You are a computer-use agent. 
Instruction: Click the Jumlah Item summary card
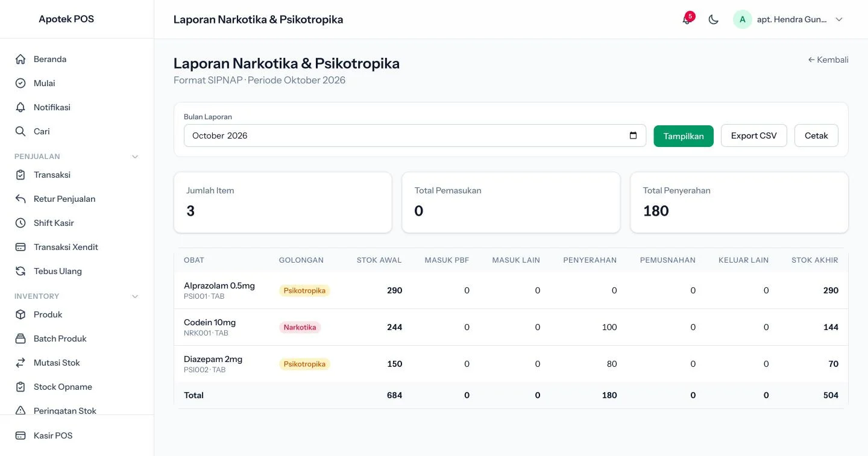pyautogui.click(x=283, y=202)
